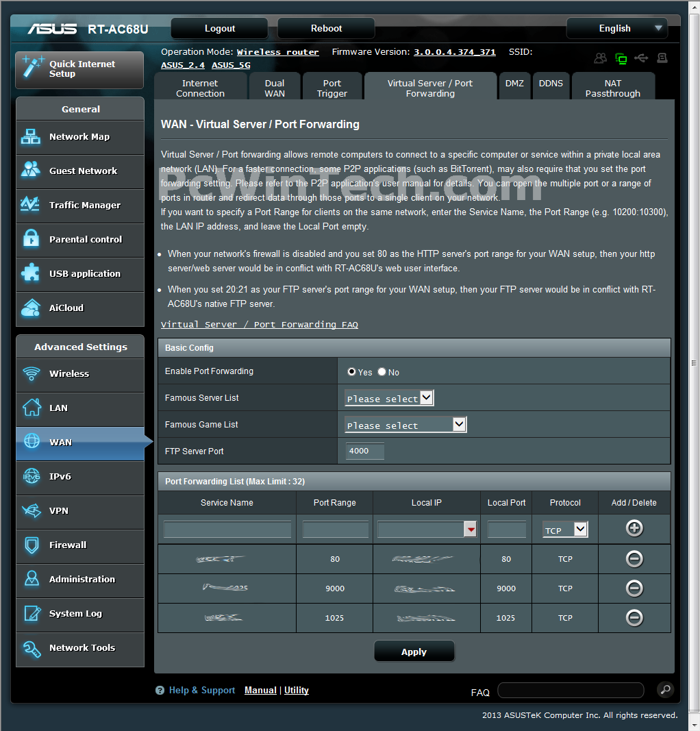Viewport: 700px width, 731px height.
Task: Click the Local IP input field
Action: point(421,529)
